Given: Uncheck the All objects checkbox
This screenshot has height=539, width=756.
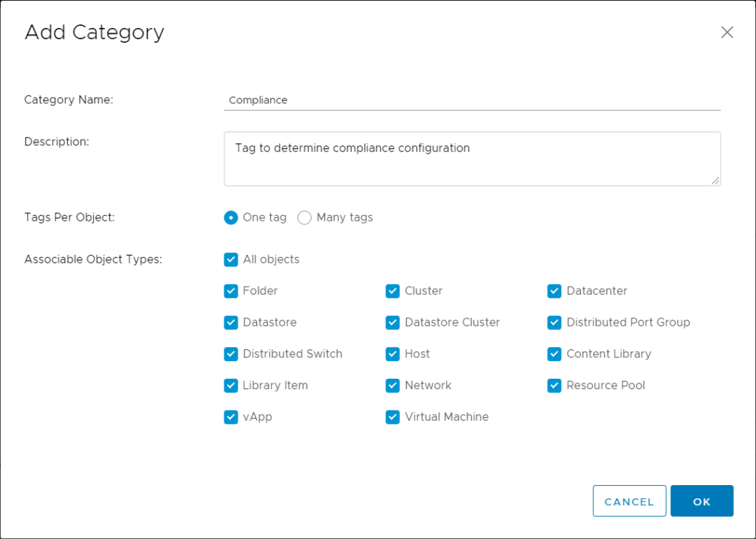Looking at the screenshot, I should [231, 259].
